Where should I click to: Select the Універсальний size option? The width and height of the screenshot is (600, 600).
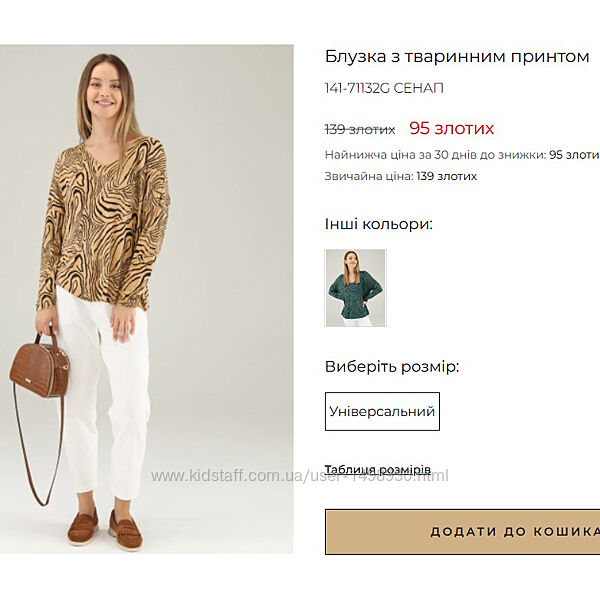[x=382, y=411]
